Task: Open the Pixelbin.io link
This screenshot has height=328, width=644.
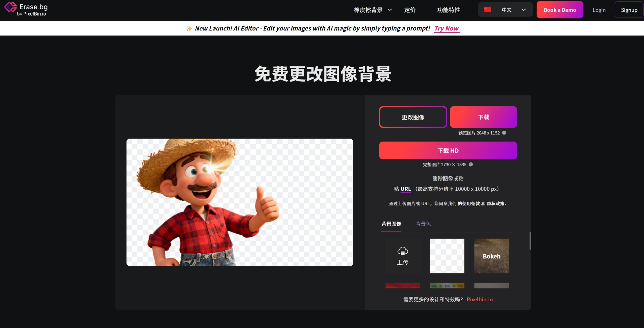Action: coord(479,299)
